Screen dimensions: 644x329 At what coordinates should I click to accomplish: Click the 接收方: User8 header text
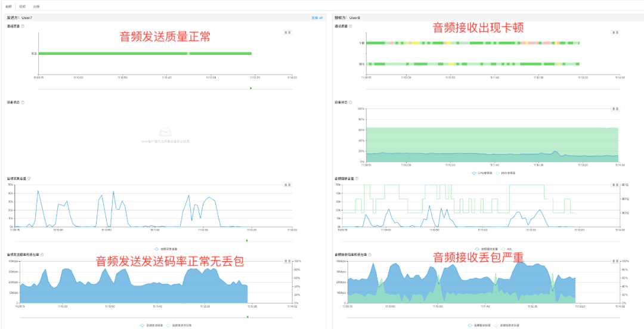click(x=346, y=18)
